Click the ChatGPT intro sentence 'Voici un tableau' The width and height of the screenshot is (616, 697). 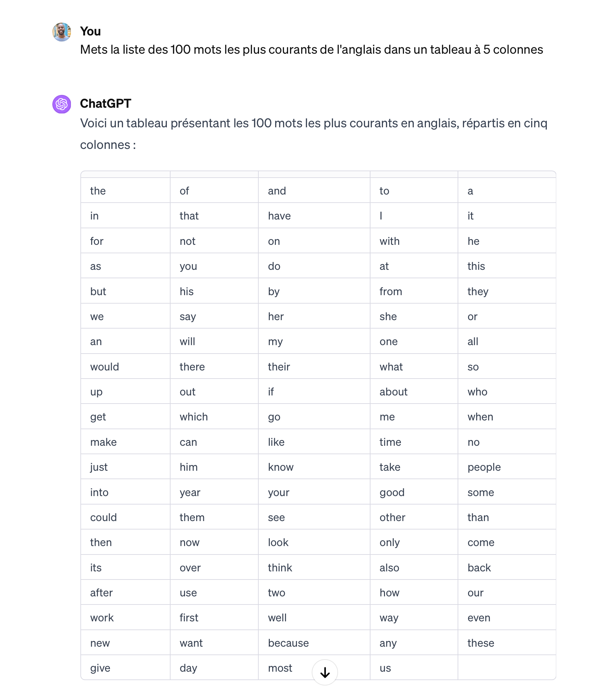click(313, 134)
